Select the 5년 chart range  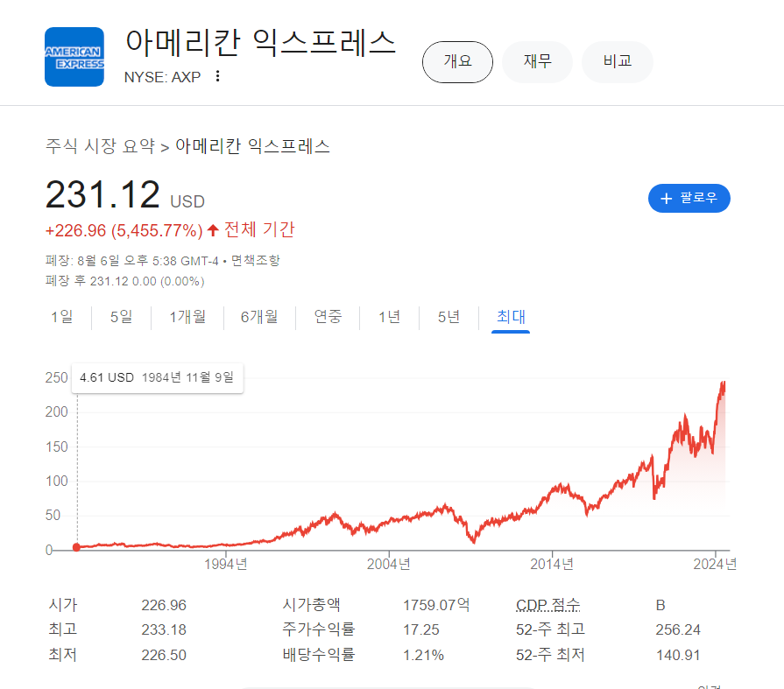pyautogui.click(x=449, y=317)
